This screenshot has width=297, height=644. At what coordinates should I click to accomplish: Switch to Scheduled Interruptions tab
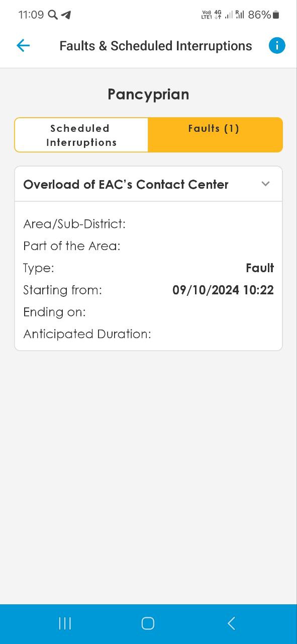coord(81,135)
